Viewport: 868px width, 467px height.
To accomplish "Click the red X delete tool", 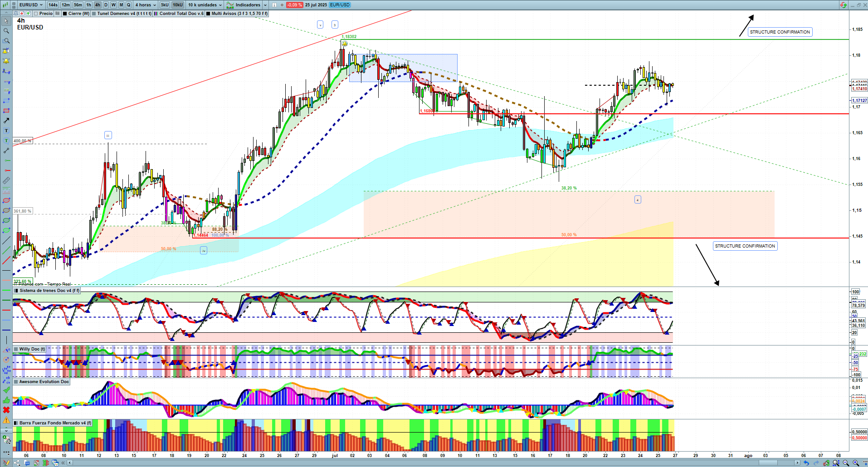I will click(6, 410).
